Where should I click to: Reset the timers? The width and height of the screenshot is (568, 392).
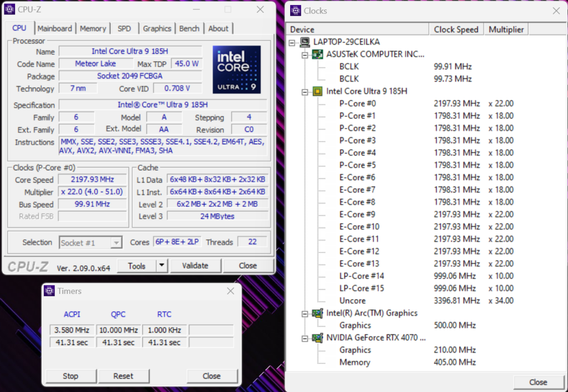(x=123, y=376)
